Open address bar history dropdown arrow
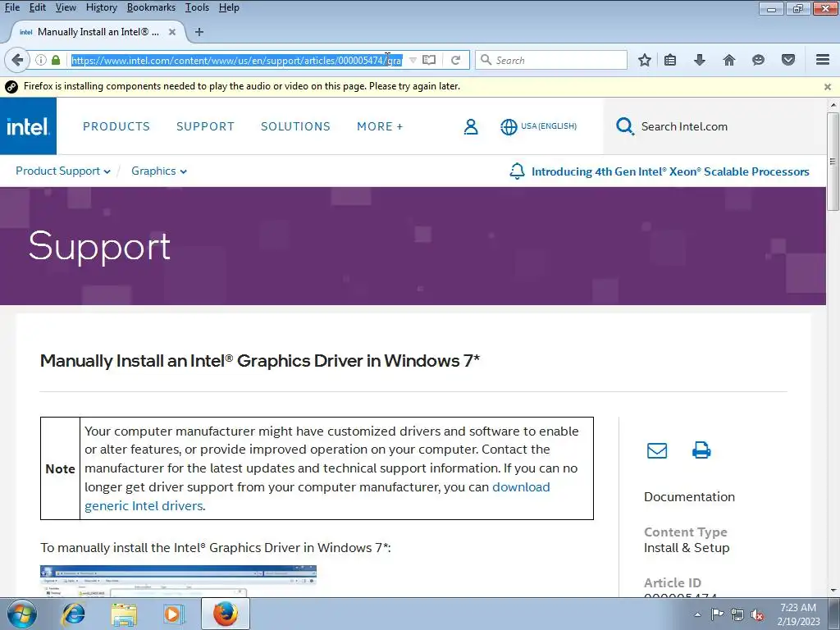 click(413, 60)
